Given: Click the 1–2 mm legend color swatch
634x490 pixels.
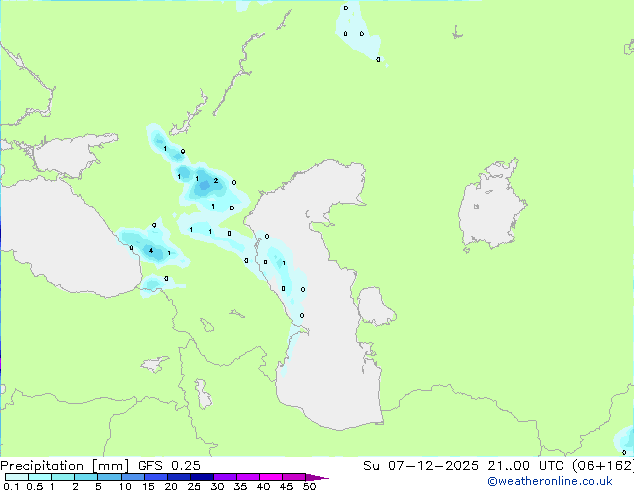Looking at the screenshot, I should click(63, 477).
